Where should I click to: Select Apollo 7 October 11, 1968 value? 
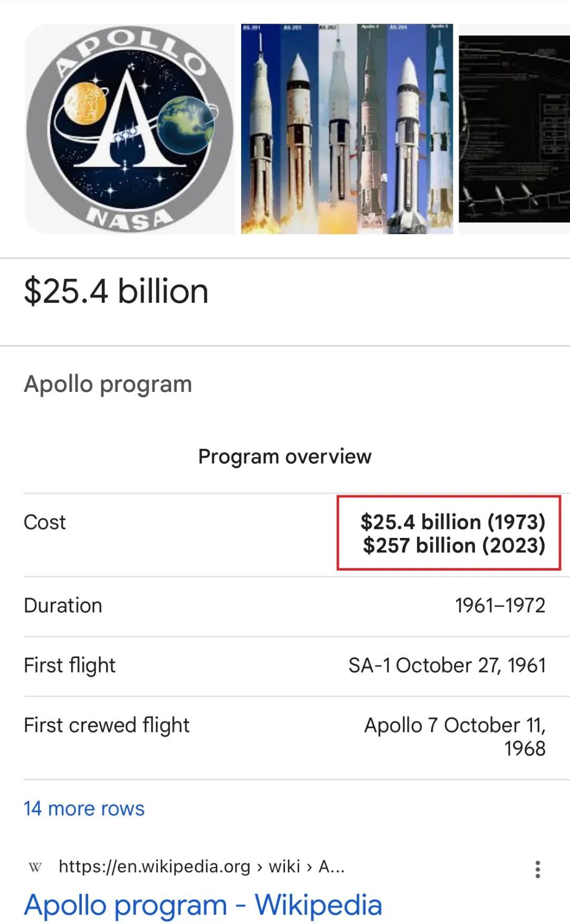454,737
